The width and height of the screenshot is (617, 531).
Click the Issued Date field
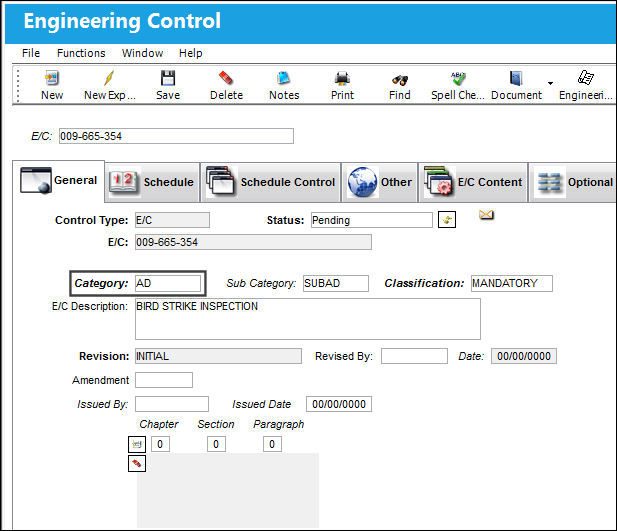pyautogui.click(x=339, y=404)
